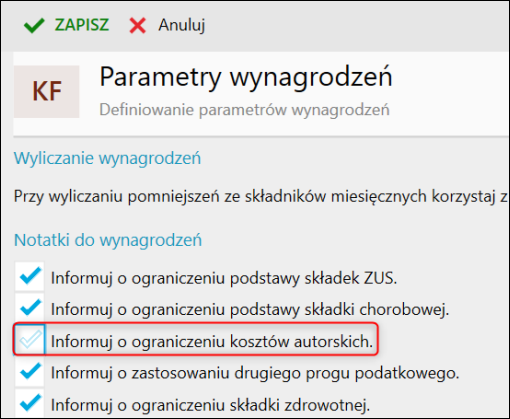Click the red X cancel icon
Viewport: 510px width, 419px height.
(138, 26)
